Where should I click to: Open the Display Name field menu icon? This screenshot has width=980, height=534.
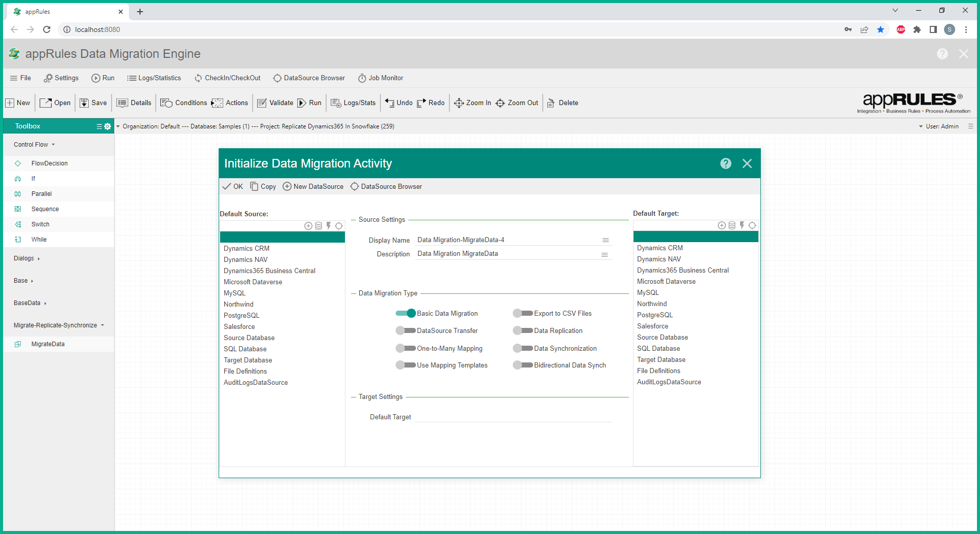[605, 240]
